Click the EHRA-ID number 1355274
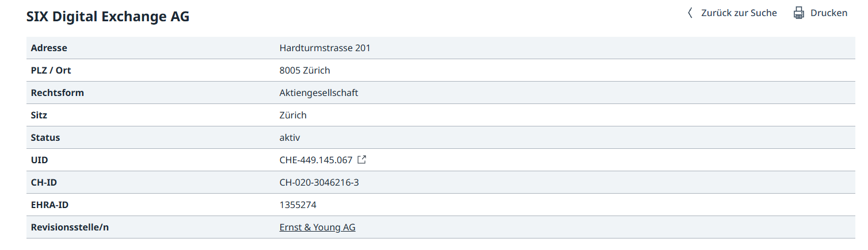The image size is (868, 250). pyautogui.click(x=298, y=205)
